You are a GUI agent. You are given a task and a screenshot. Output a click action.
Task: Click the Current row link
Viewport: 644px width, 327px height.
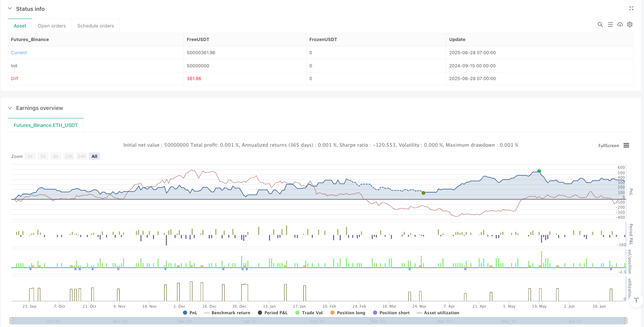[19, 53]
